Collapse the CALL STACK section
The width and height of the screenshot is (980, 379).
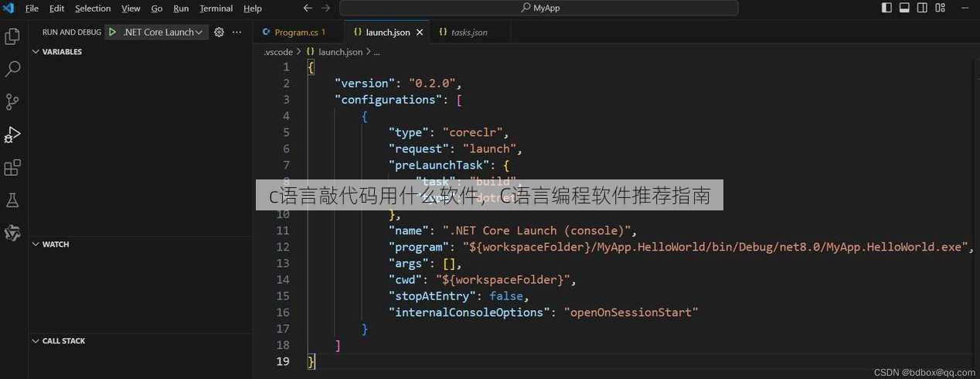[x=141, y=341]
